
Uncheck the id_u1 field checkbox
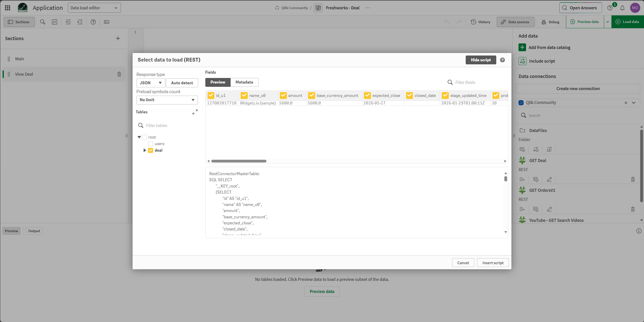click(x=211, y=95)
